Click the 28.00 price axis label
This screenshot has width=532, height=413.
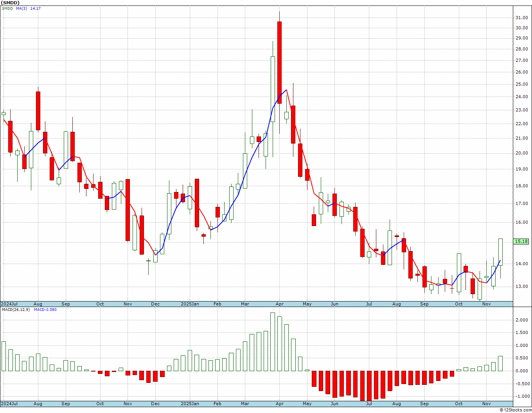(x=522, y=49)
